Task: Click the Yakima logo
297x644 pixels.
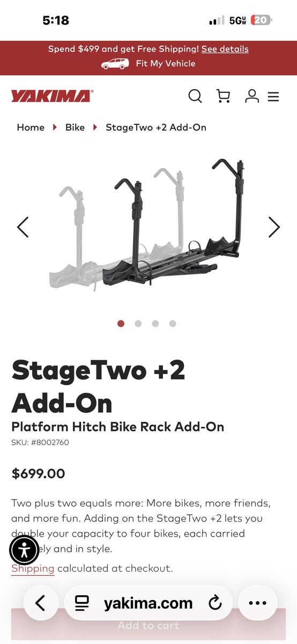Action: click(x=52, y=97)
